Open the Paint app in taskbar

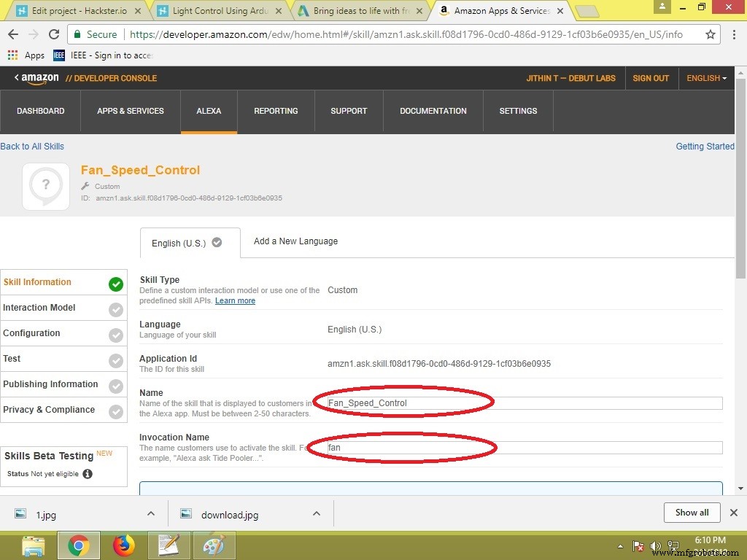pos(214,545)
